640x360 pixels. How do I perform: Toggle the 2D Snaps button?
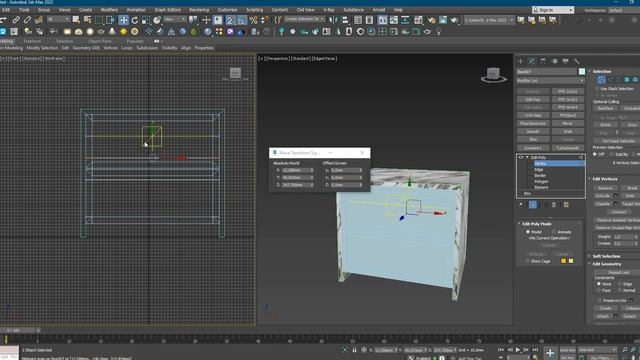[231, 20]
